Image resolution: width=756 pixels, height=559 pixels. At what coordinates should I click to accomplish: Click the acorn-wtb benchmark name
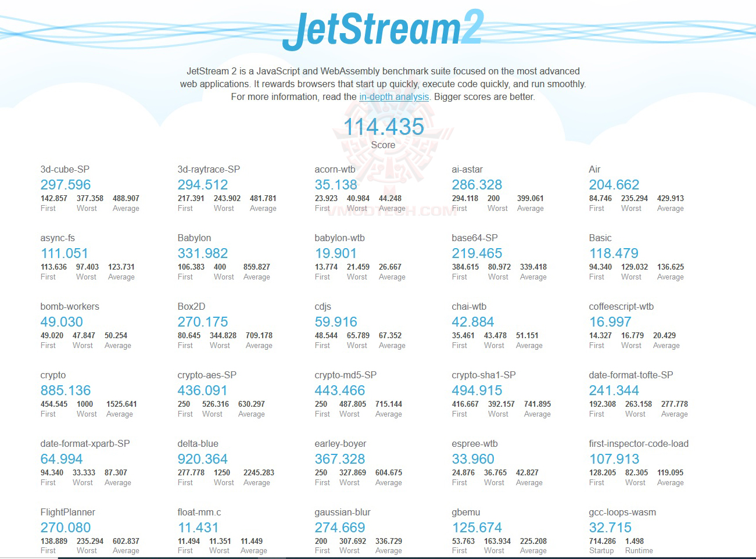click(335, 170)
